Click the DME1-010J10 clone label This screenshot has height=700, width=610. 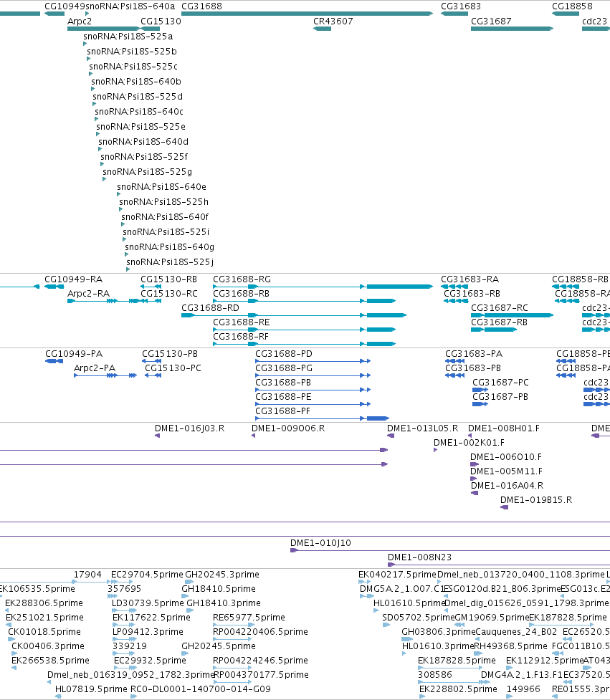(x=320, y=543)
